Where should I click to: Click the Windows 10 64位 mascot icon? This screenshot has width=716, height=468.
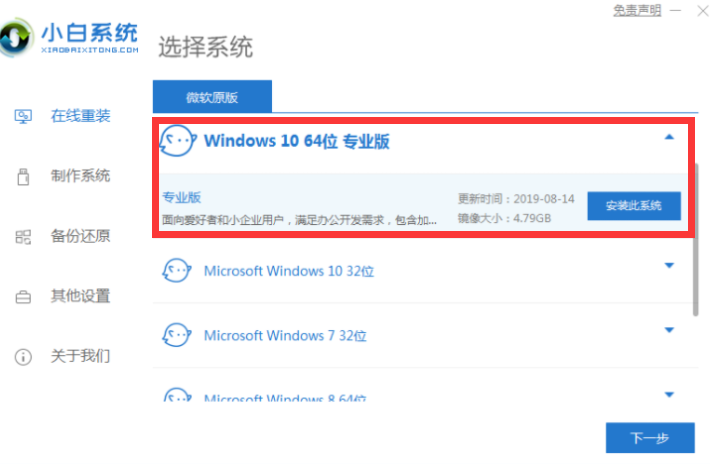[x=177, y=141]
